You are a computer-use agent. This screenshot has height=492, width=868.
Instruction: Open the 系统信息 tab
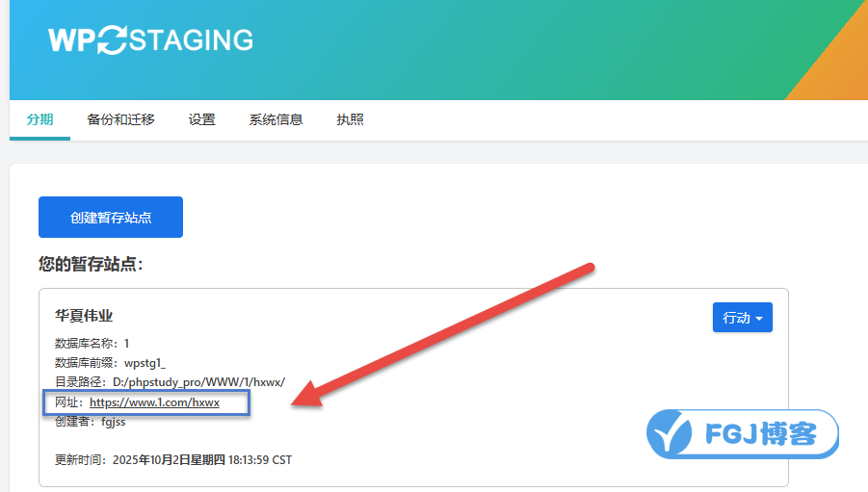click(276, 119)
